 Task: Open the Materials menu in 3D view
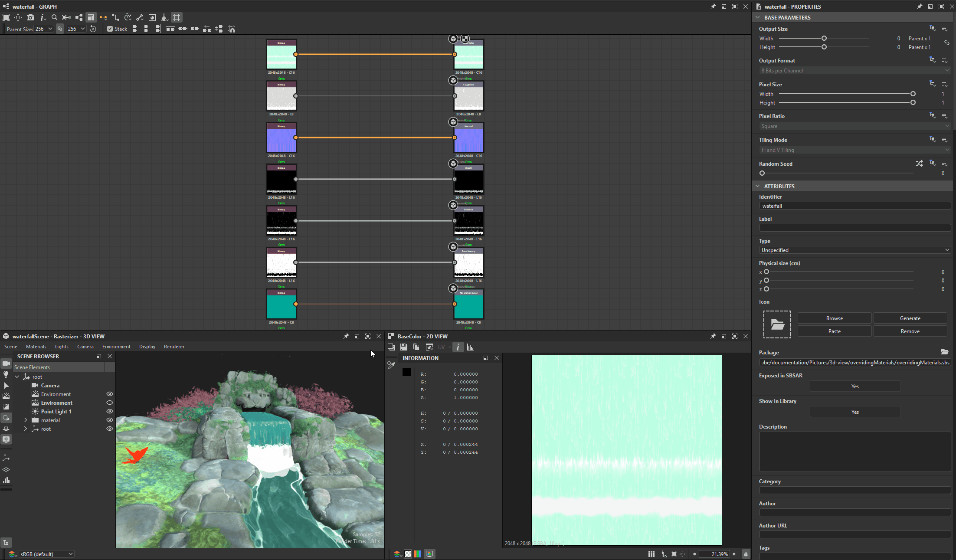point(36,347)
